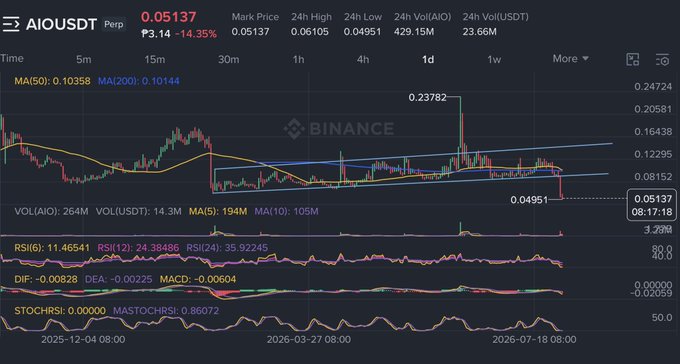Switch to the Time chart view
Screen dimensions: 680x364
click(x=12, y=59)
